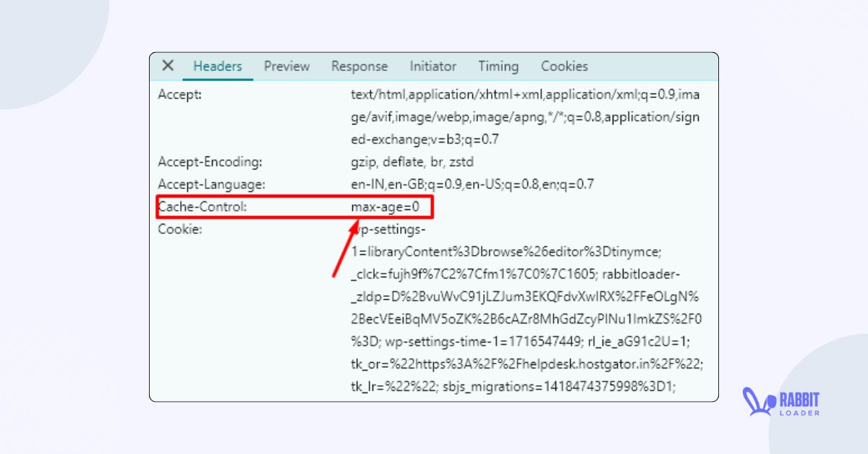Open the Initiator tab

[433, 65]
